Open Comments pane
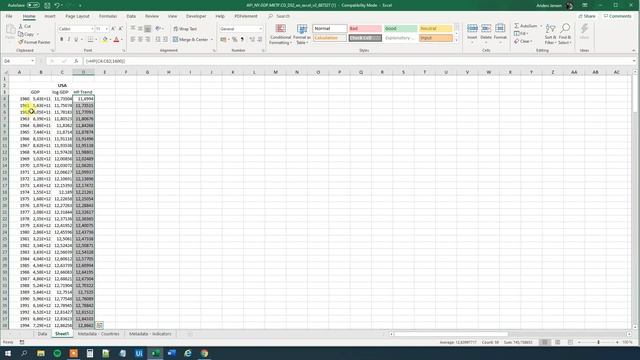The height and width of the screenshot is (360, 640). (618, 16)
